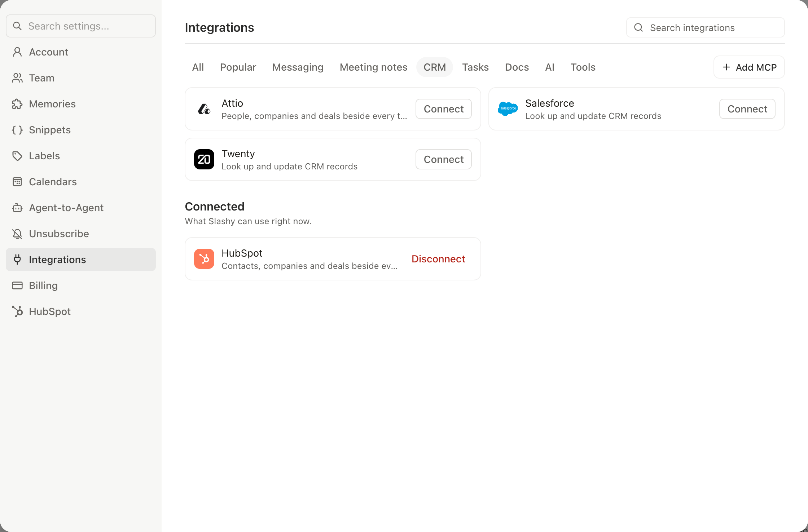Click the Labels tag icon
The width and height of the screenshot is (808, 532).
click(x=17, y=156)
